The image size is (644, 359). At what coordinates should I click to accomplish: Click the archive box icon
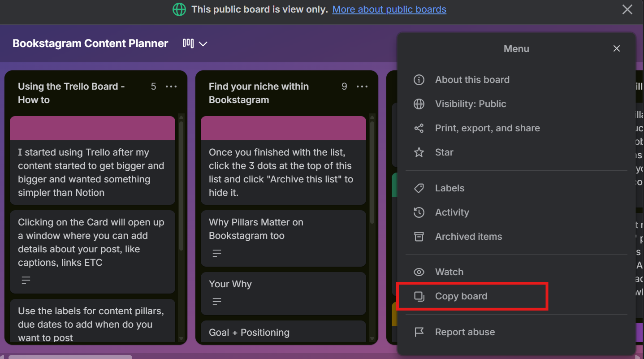419,237
